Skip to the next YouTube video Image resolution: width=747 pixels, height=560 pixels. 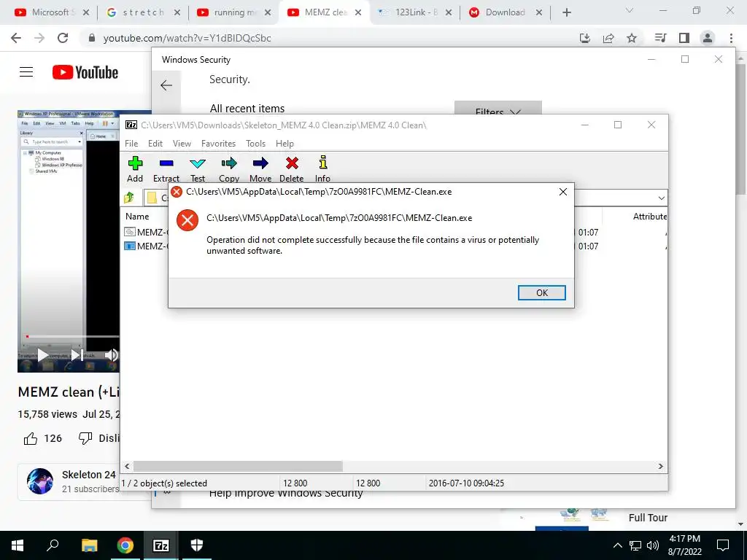[x=77, y=355]
